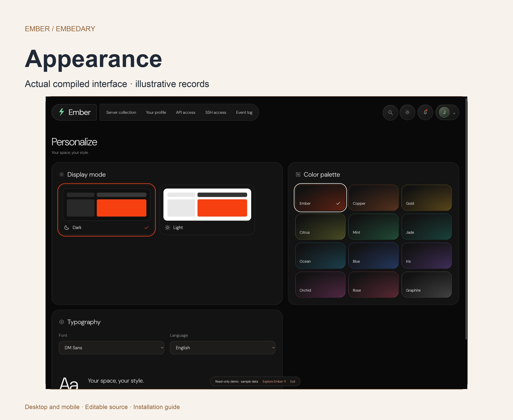513x420 pixels.
Task: Pick the Citrus palette swatch
Action: (x=320, y=227)
